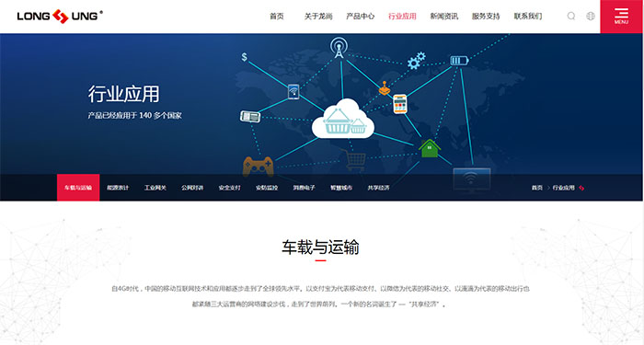Click the 首页 breadcrumb link

(x=537, y=188)
